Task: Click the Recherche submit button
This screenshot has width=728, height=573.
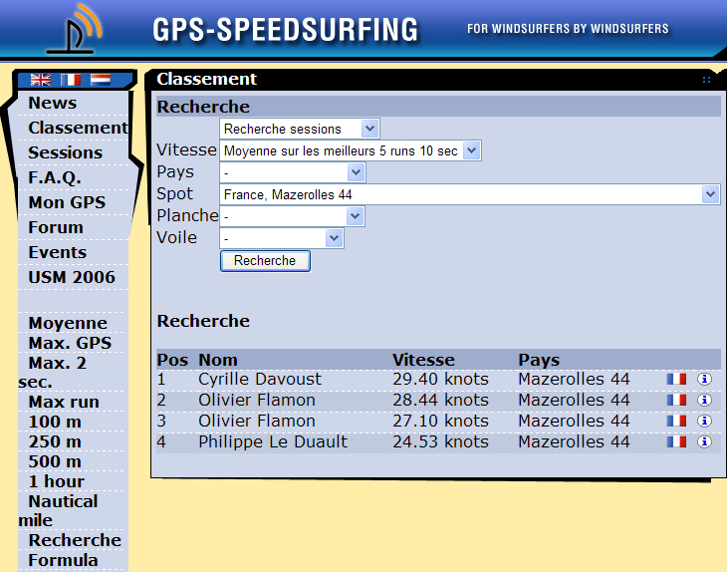Action: click(x=265, y=261)
